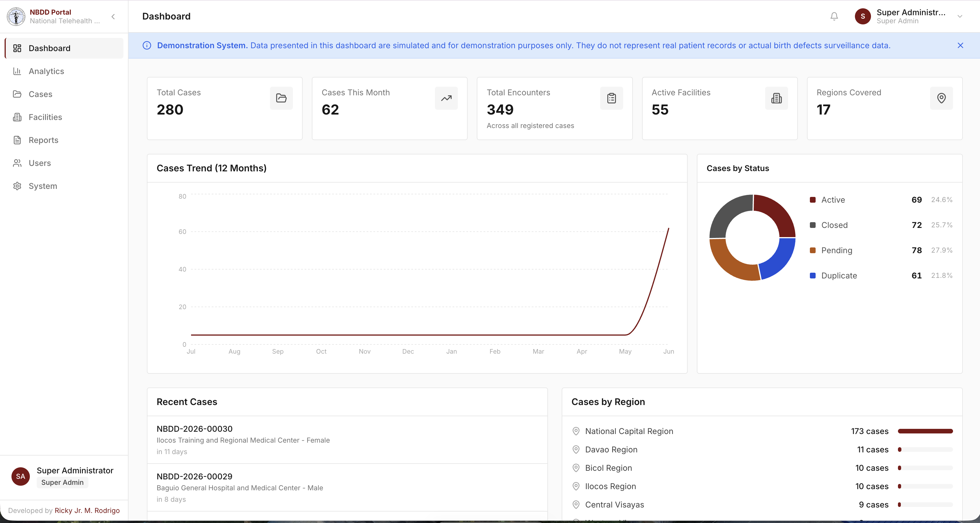Click the info icon in the demo banner

pos(147,45)
